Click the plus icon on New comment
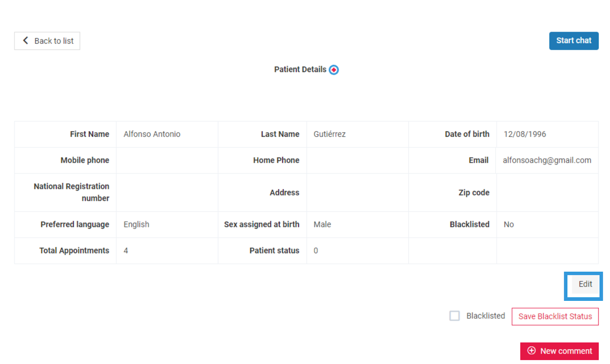The height and width of the screenshot is (364, 610). pos(531,351)
